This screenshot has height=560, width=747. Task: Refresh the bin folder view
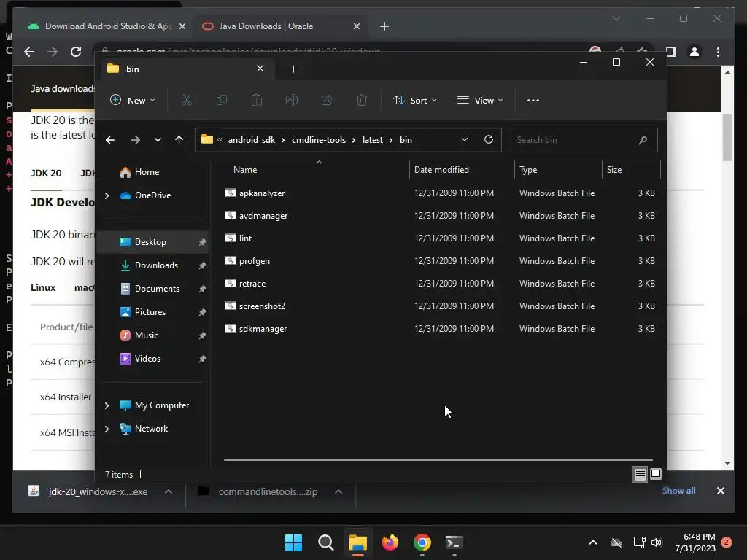488,139
